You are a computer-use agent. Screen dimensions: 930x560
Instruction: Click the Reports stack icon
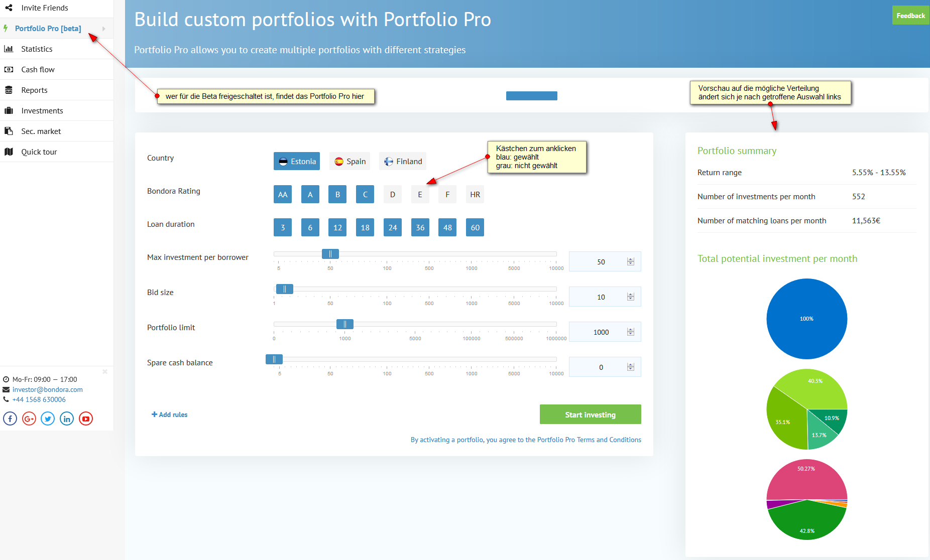coord(9,90)
